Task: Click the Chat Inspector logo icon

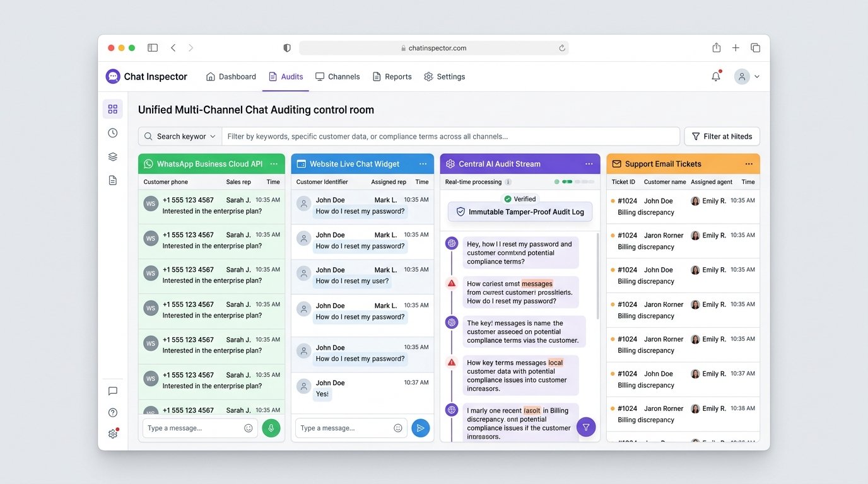Action: (113, 76)
